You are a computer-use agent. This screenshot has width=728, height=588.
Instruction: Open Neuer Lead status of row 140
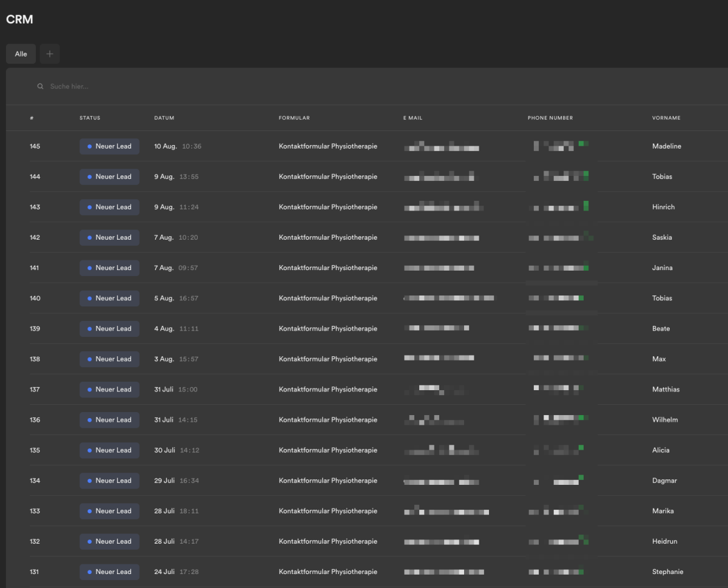click(x=109, y=298)
